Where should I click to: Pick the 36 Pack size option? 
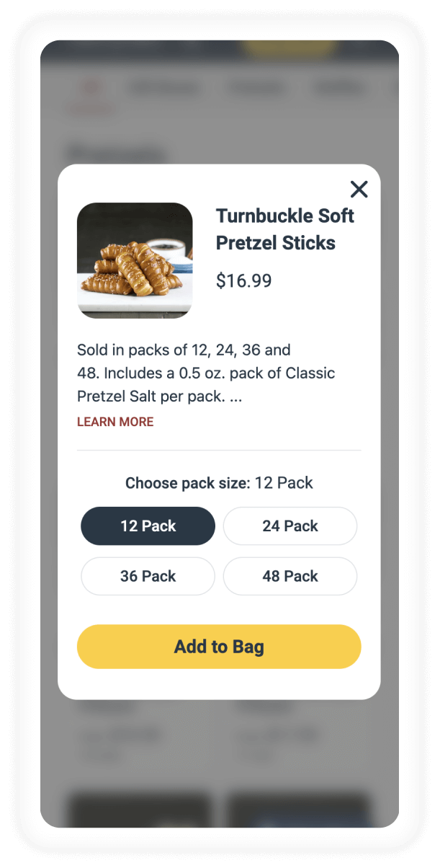click(x=148, y=577)
